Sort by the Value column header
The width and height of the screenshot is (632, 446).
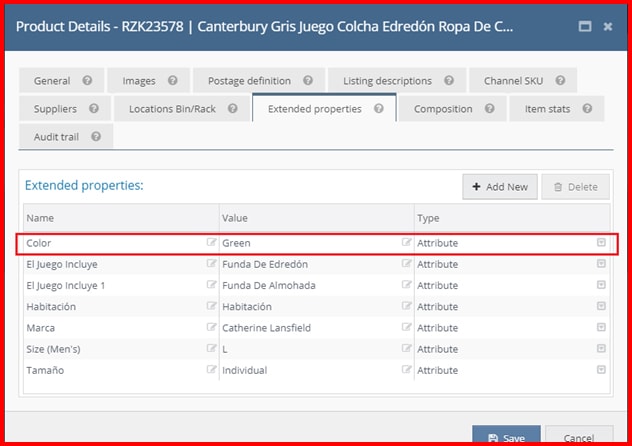pos(316,218)
